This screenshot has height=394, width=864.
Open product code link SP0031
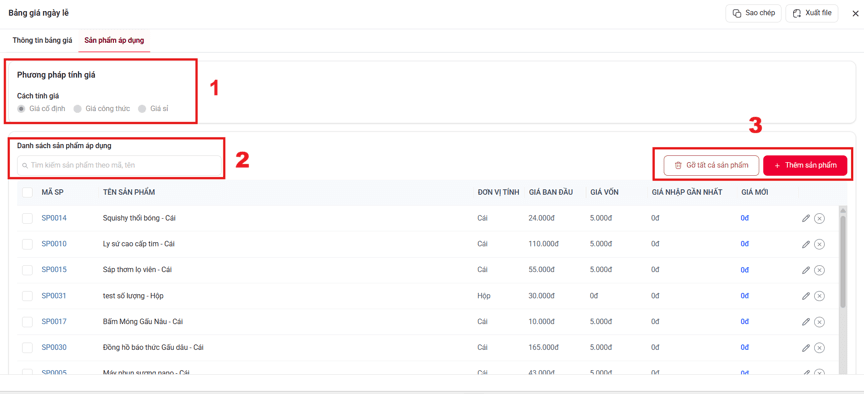54,296
